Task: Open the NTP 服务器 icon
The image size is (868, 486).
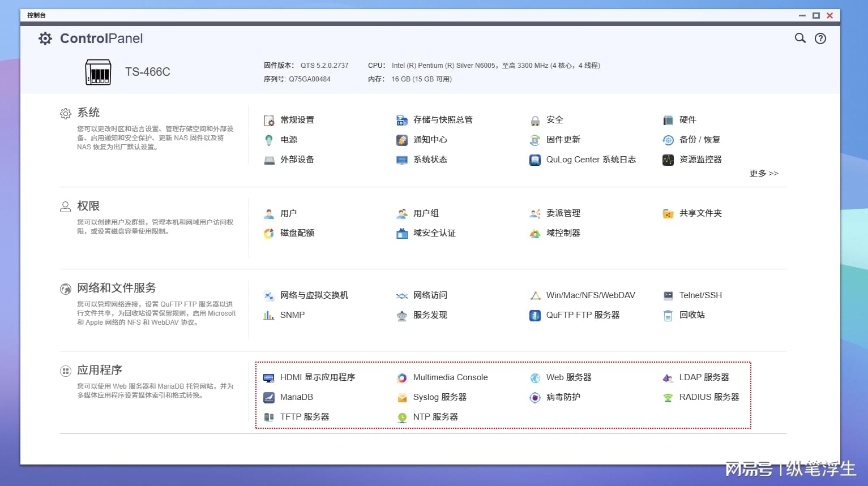Action: pyautogui.click(x=402, y=417)
